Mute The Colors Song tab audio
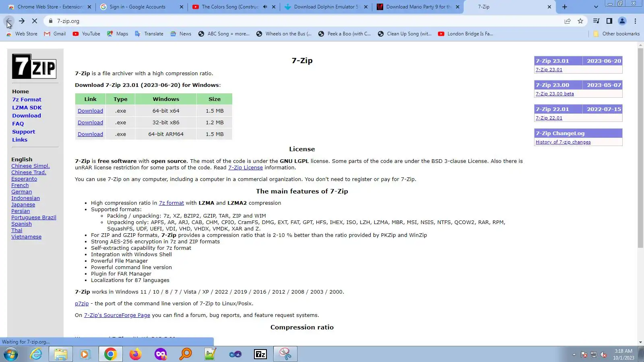644x362 pixels. coord(265,7)
